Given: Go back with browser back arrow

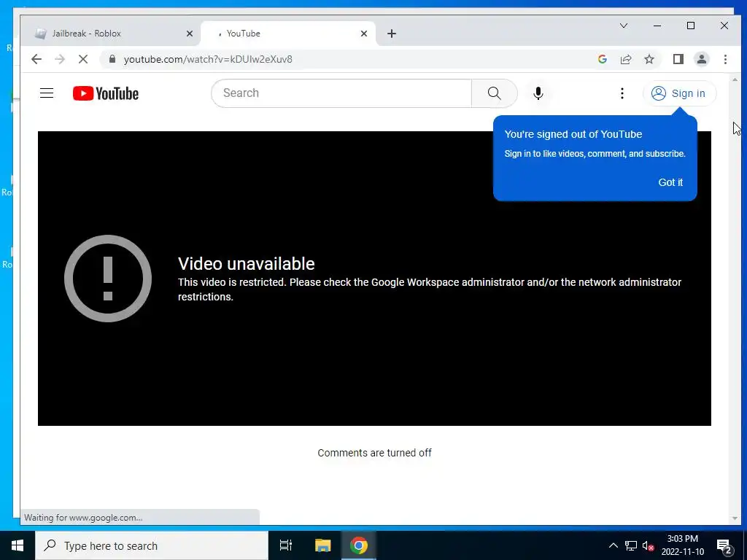Looking at the screenshot, I should coord(36,59).
